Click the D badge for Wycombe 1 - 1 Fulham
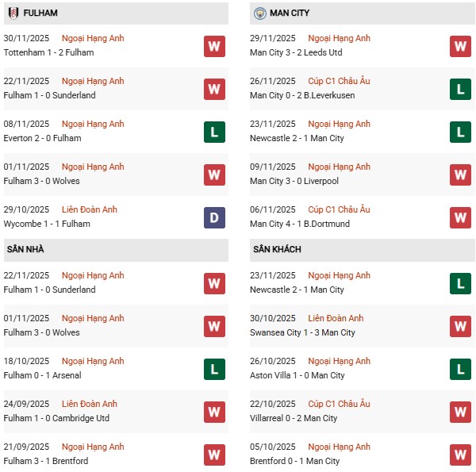This screenshot has height=472, width=476. [214, 217]
